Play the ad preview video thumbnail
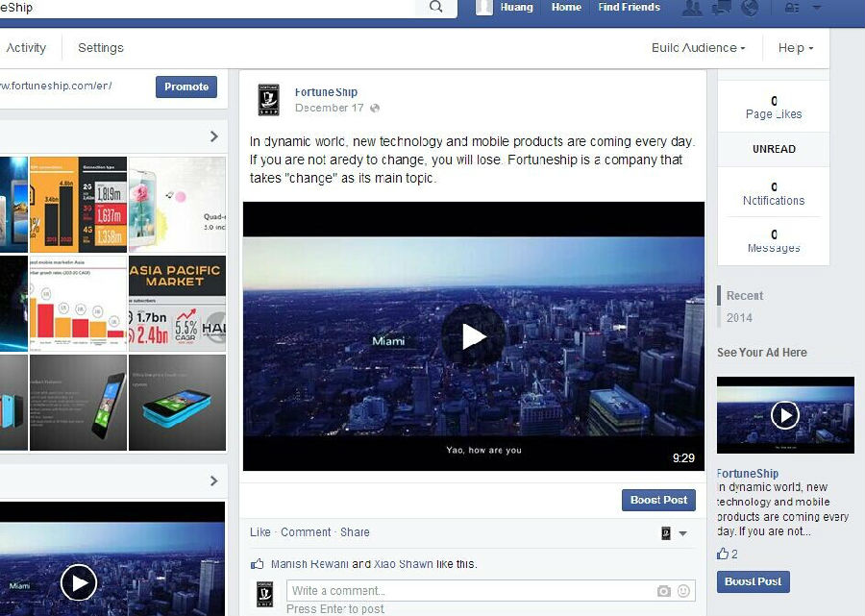Screen dimensions: 865x616 (x=785, y=415)
